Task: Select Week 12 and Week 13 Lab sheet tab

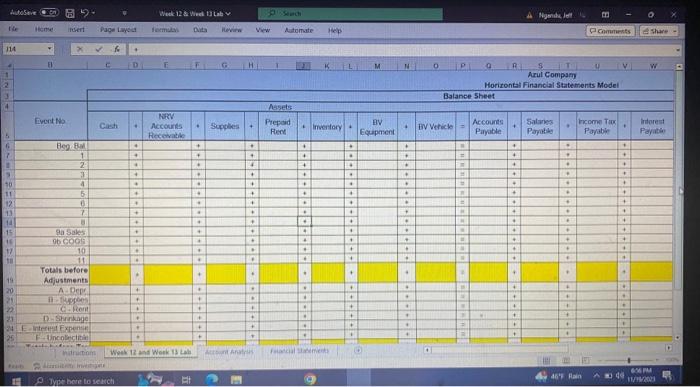Action: click(x=150, y=352)
